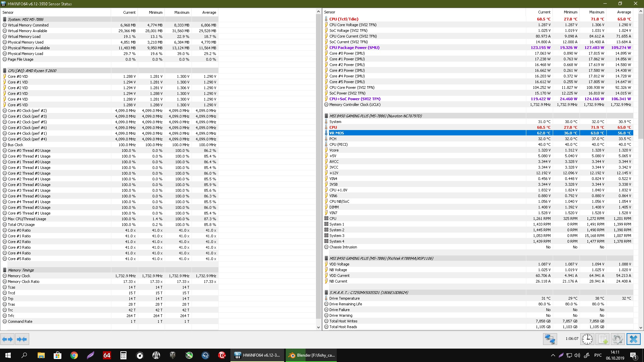This screenshot has height=362, width=644.
Task: Click the blue X close sensors button
Action: coord(633,339)
